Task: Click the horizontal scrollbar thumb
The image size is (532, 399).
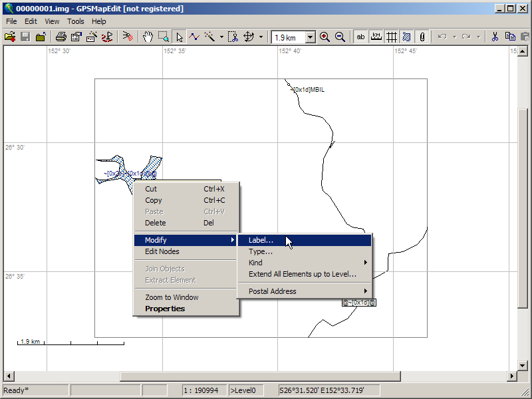Action: [259, 376]
